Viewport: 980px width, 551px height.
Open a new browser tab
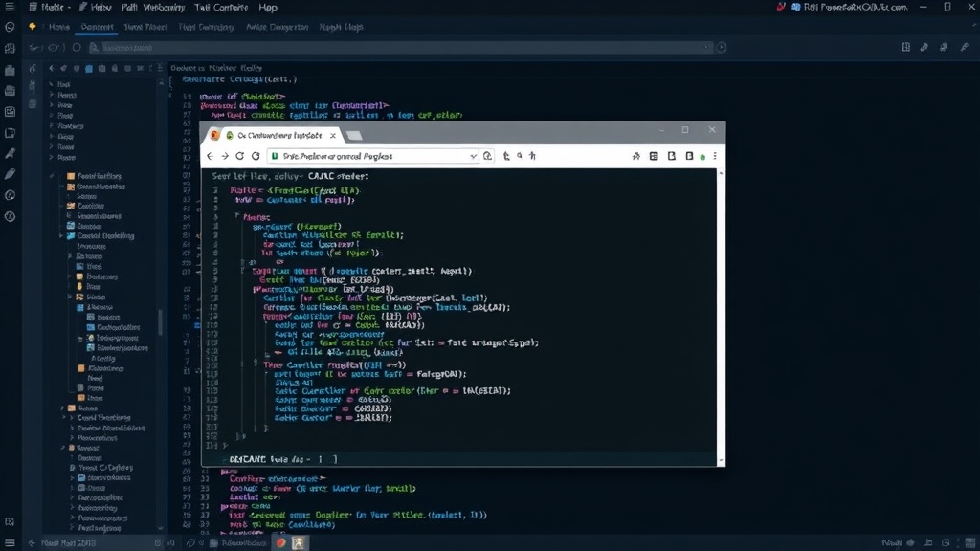coord(354,136)
